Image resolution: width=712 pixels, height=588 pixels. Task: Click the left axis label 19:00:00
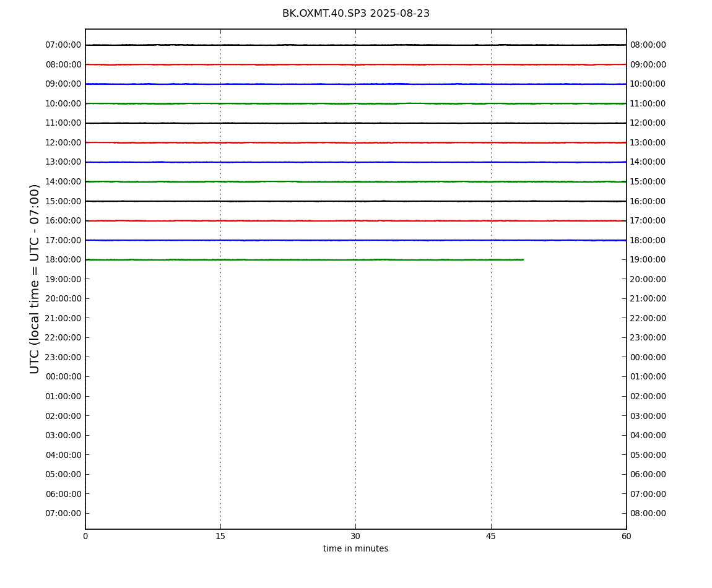[63, 279]
